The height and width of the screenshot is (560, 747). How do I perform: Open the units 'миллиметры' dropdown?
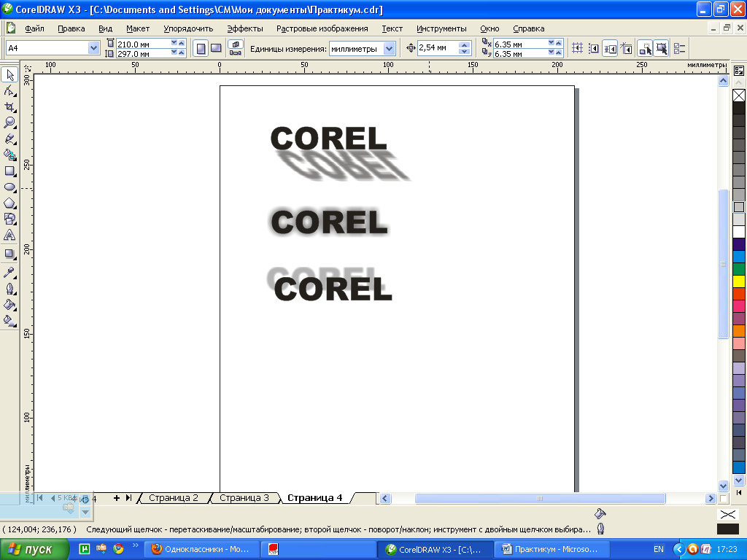click(390, 49)
